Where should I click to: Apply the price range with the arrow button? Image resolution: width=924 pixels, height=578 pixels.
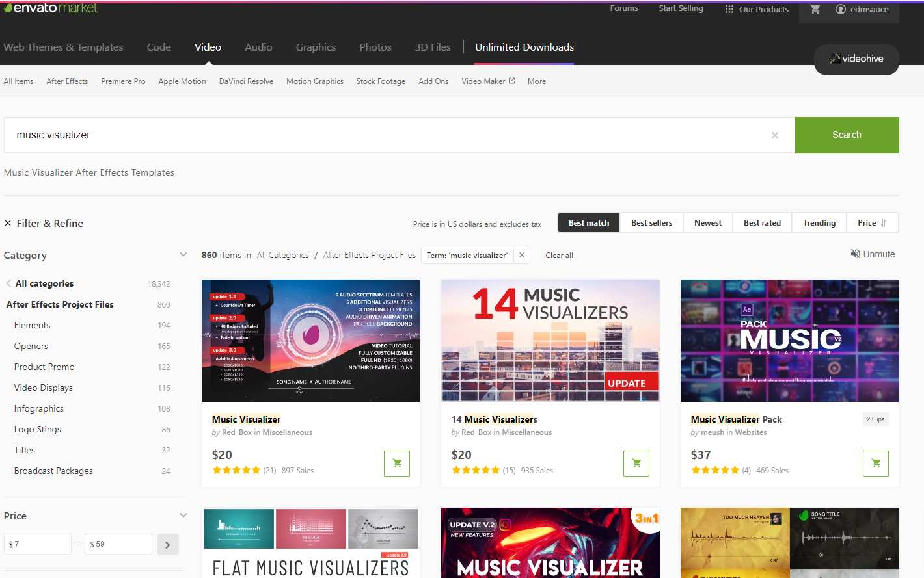click(x=167, y=544)
